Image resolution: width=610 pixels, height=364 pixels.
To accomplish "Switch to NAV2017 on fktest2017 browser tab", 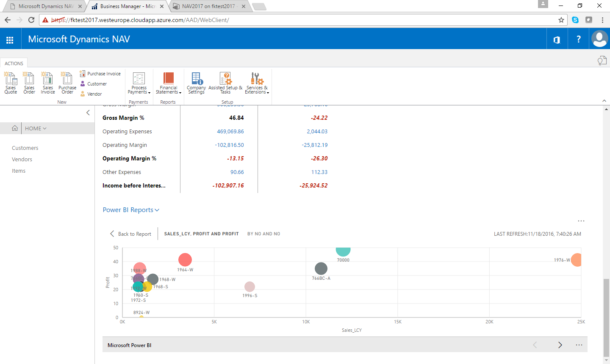I will pos(208,6).
